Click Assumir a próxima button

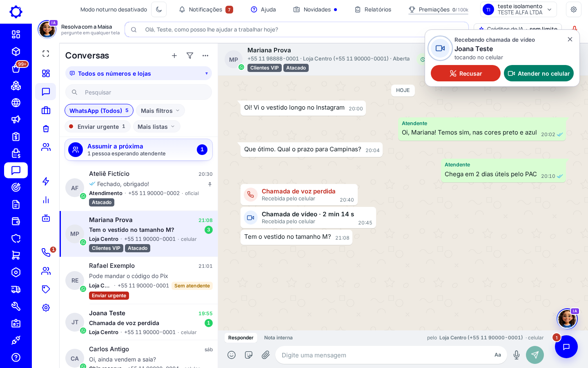138,150
